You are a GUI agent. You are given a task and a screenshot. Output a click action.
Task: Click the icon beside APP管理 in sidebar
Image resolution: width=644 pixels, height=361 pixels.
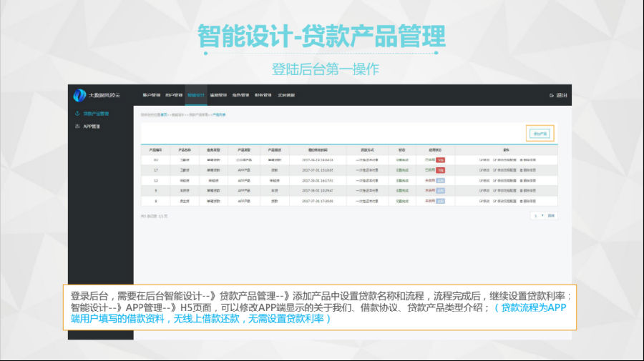click(x=77, y=127)
